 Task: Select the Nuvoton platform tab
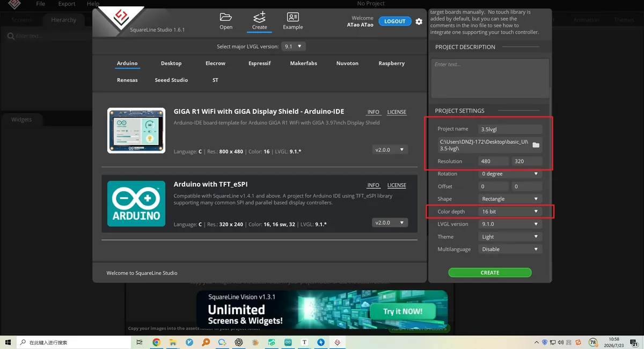(347, 63)
